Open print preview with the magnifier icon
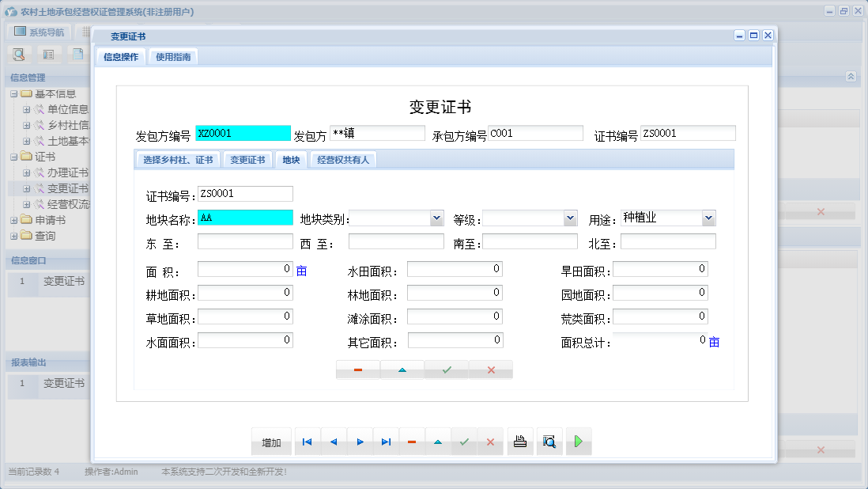 549,442
